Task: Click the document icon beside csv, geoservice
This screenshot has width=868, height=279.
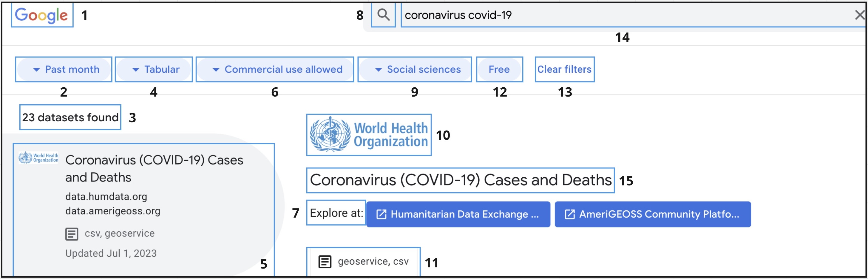Action: [x=71, y=234]
